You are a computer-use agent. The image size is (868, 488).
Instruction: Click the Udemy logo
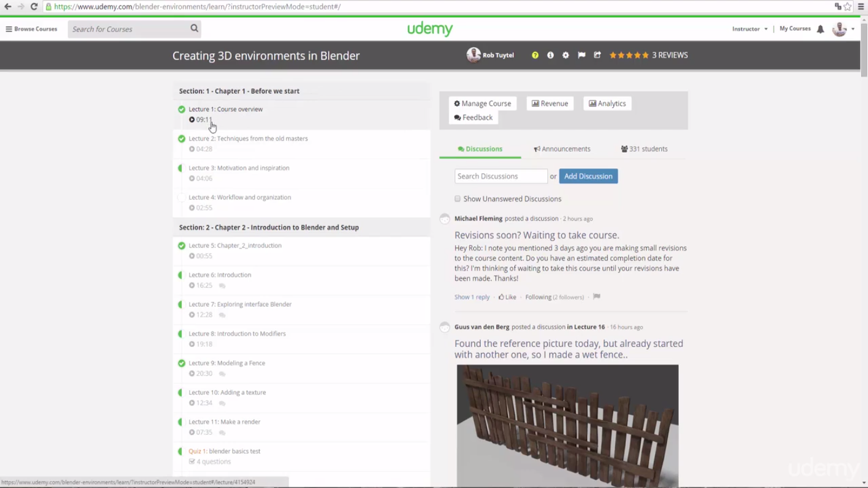pos(430,29)
